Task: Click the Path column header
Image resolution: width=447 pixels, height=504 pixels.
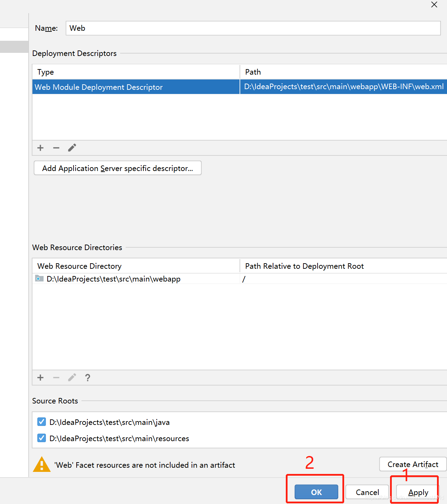Action: (343, 72)
